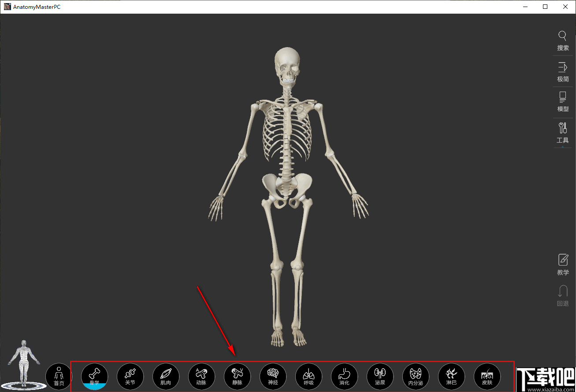Select the 皮肤 skin system icon
The width and height of the screenshot is (576, 392).
(x=487, y=376)
